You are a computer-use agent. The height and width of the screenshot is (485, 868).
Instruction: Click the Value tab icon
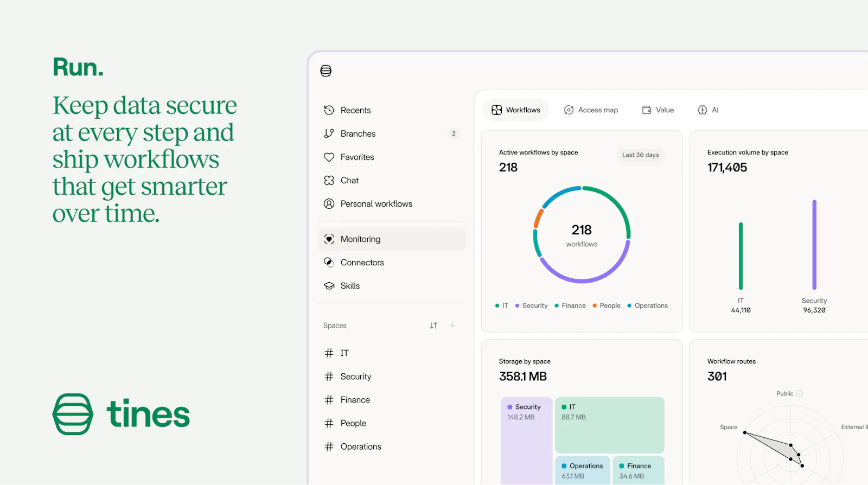pyautogui.click(x=647, y=110)
